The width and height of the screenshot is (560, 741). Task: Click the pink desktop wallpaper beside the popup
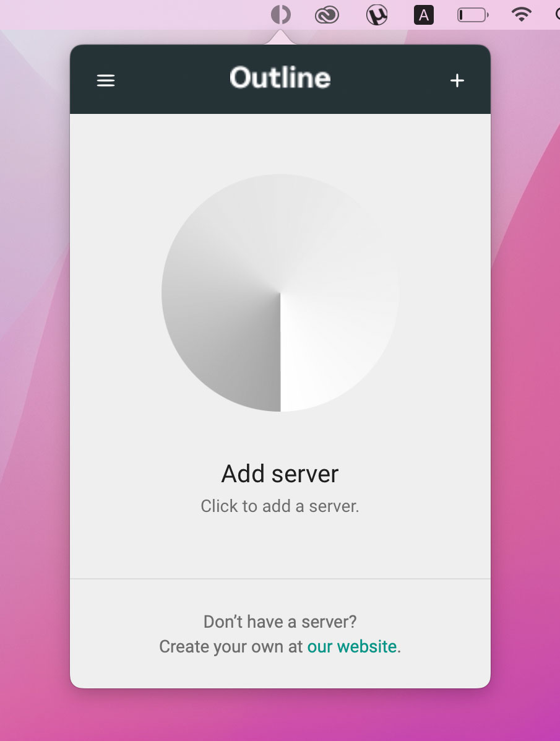pyautogui.click(x=525, y=378)
